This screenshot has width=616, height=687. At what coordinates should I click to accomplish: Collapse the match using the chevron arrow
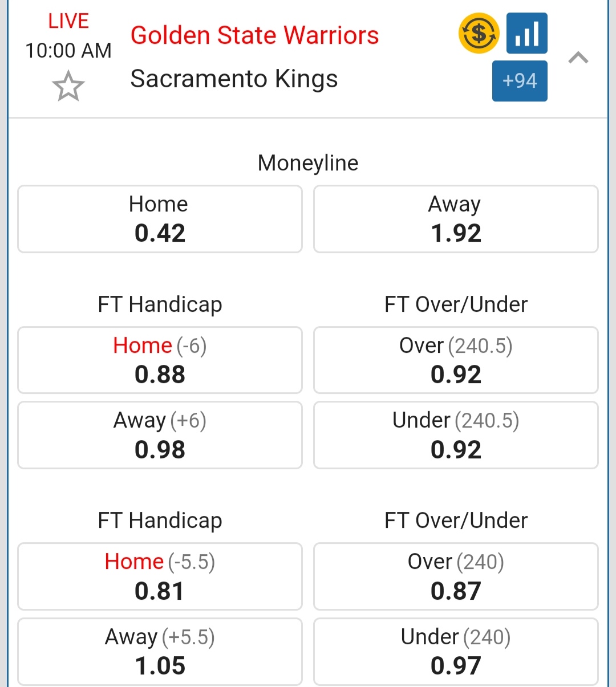578,58
